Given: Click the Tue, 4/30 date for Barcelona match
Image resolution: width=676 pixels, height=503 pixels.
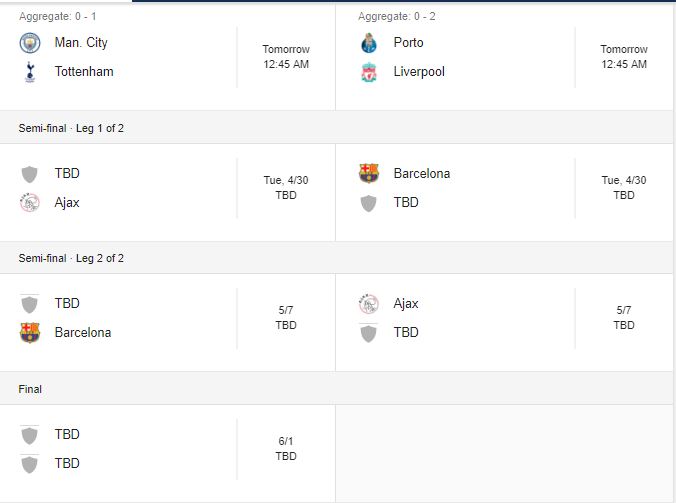Looking at the screenshot, I should coord(624,181).
